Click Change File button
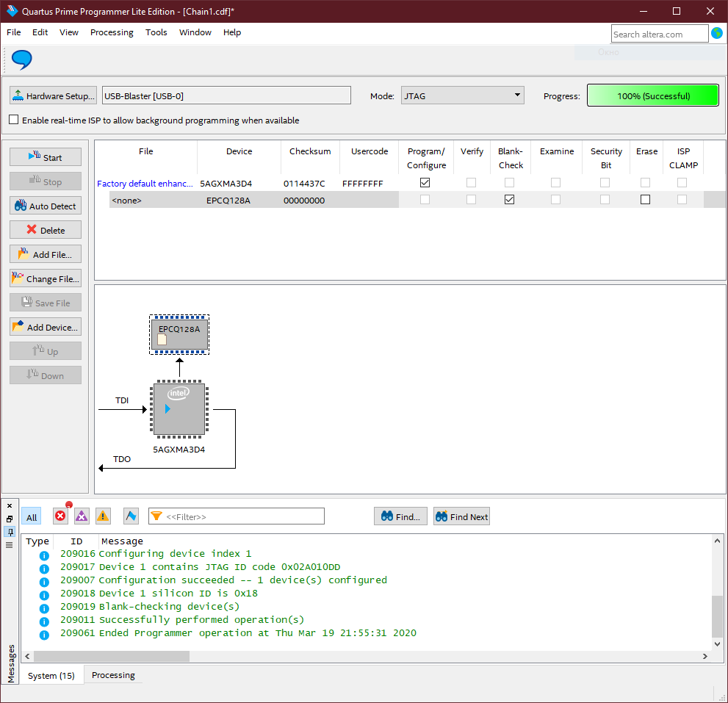 pos(46,278)
